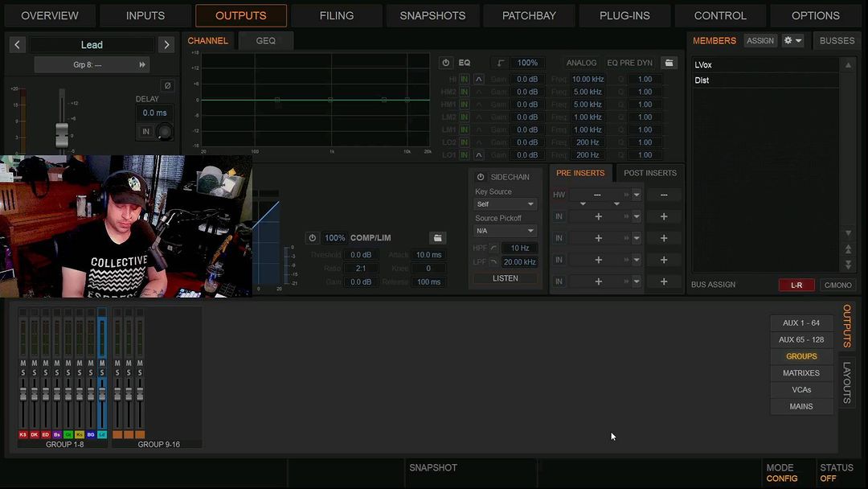This screenshot has width=868, height=489.
Task: Enable the HI band IN button
Action: tap(465, 80)
